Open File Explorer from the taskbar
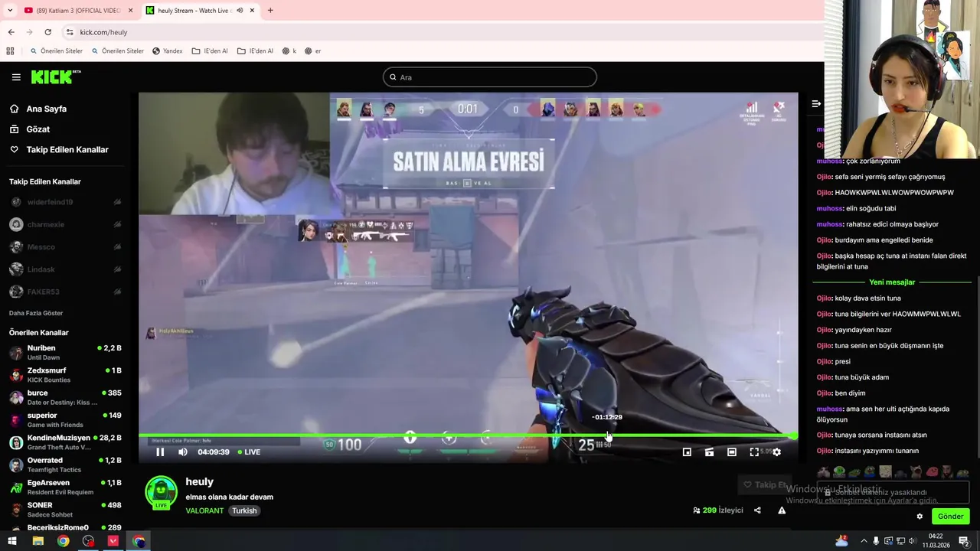Viewport: 980px width, 551px height. pyautogui.click(x=38, y=541)
